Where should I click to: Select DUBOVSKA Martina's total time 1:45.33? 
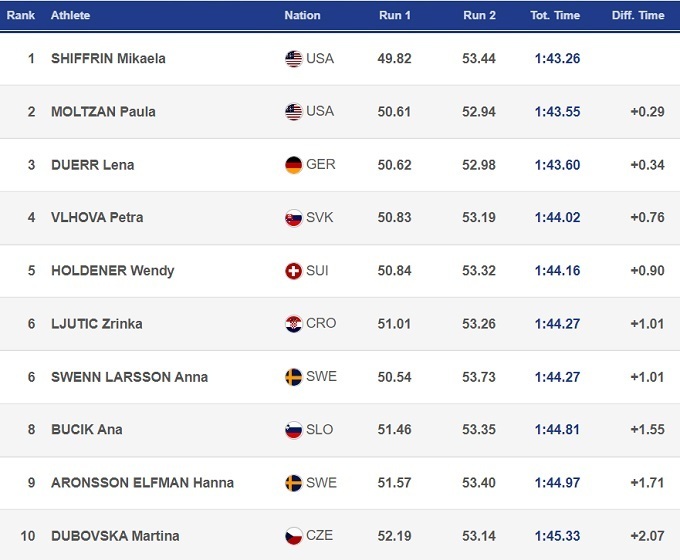(x=557, y=536)
